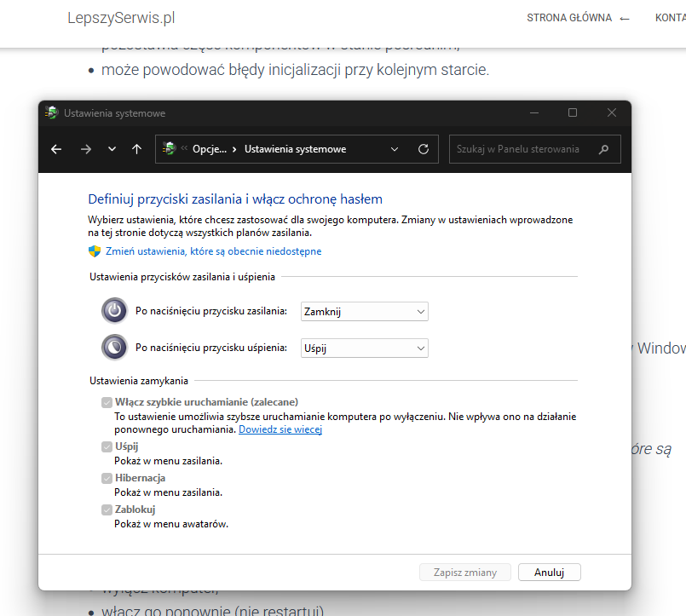Enable Włącz szybkie uruchamianie (zalecane)
The width and height of the screenshot is (686, 616).
click(107, 401)
